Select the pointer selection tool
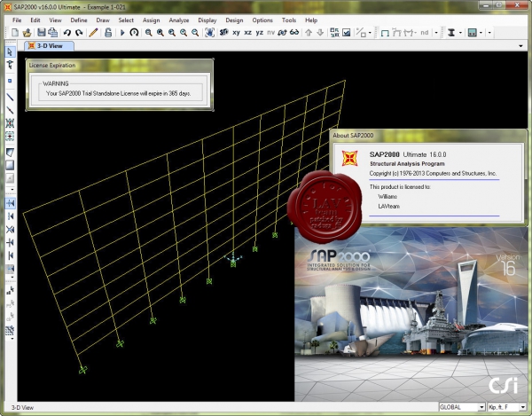This screenshot has width=532, height=416. [x=10, y=52]
